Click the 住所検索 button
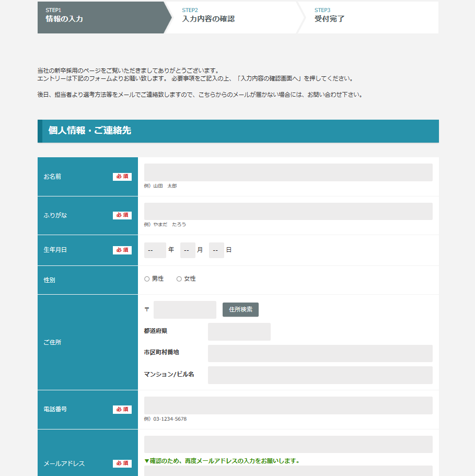The width and height of the screenshot is (475, 476). (240, 309)
